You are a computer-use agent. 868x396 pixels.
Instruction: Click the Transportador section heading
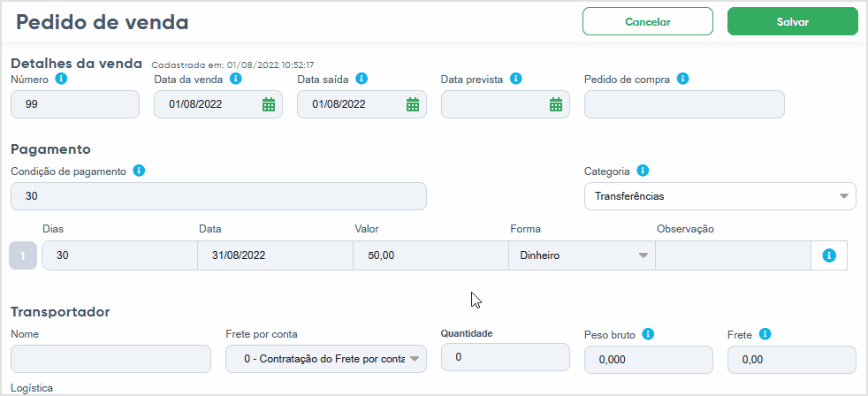[60, 312]
